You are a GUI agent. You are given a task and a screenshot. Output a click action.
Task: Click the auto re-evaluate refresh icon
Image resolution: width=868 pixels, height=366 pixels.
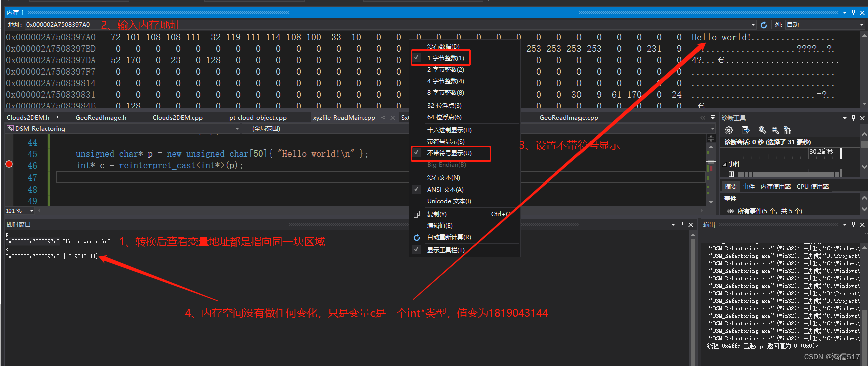[416, 237]
